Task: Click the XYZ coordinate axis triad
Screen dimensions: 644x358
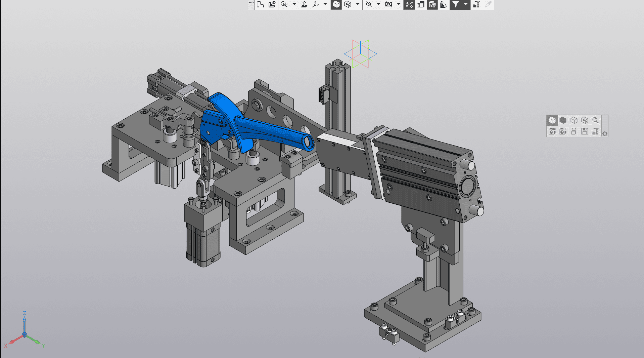Action: click(25, 334)
